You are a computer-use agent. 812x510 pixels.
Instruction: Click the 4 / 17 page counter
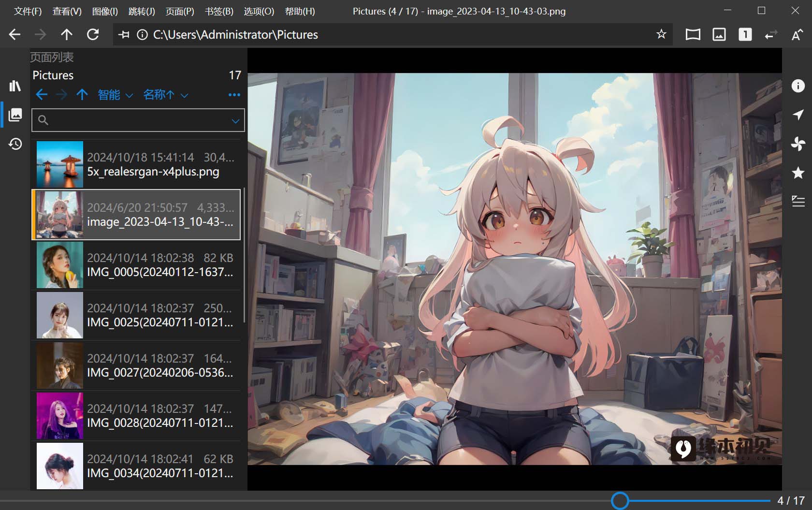791,501
